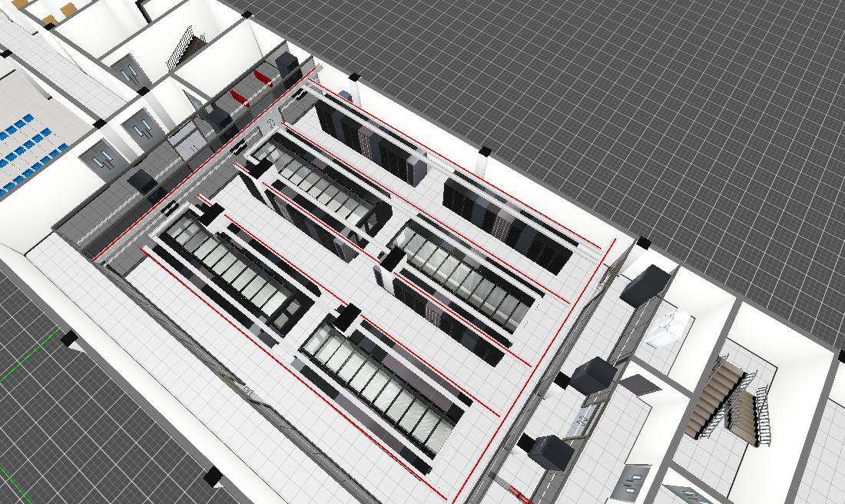Click the staircase in the top-left room

[x=182, y=48]
